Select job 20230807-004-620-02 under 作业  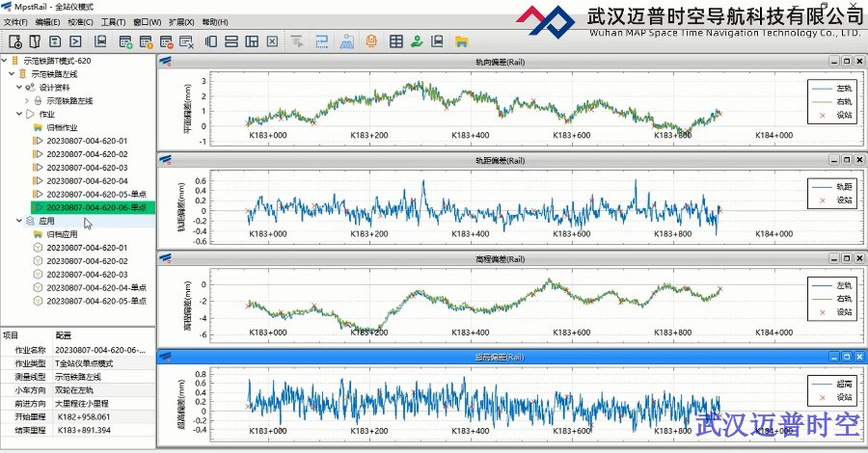click(87, 154)
